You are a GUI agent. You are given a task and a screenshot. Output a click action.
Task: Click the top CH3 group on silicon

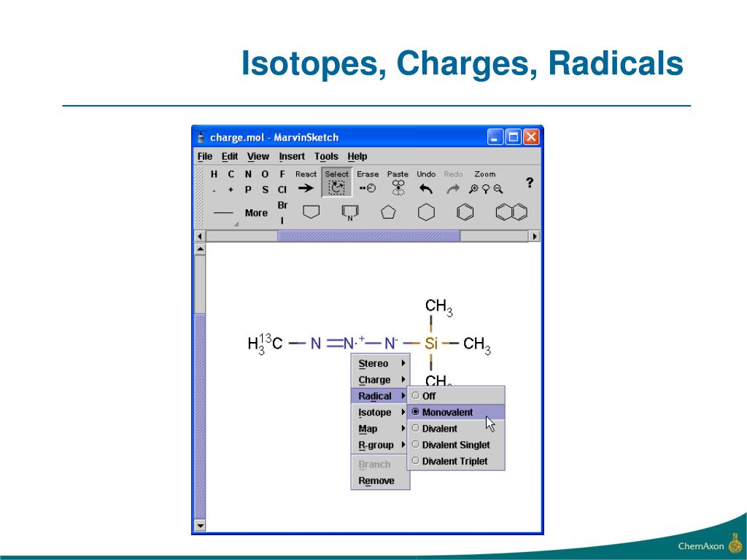(438, 306)
